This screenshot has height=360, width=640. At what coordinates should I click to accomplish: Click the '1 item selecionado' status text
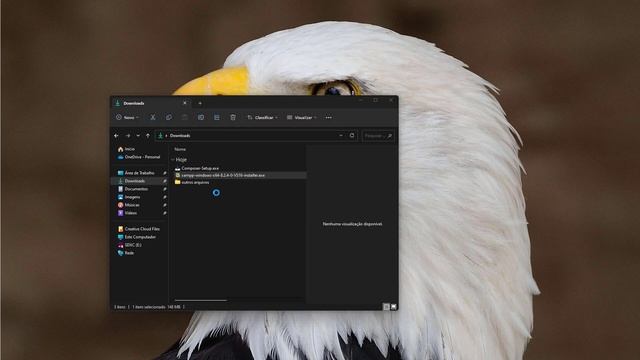149,307
